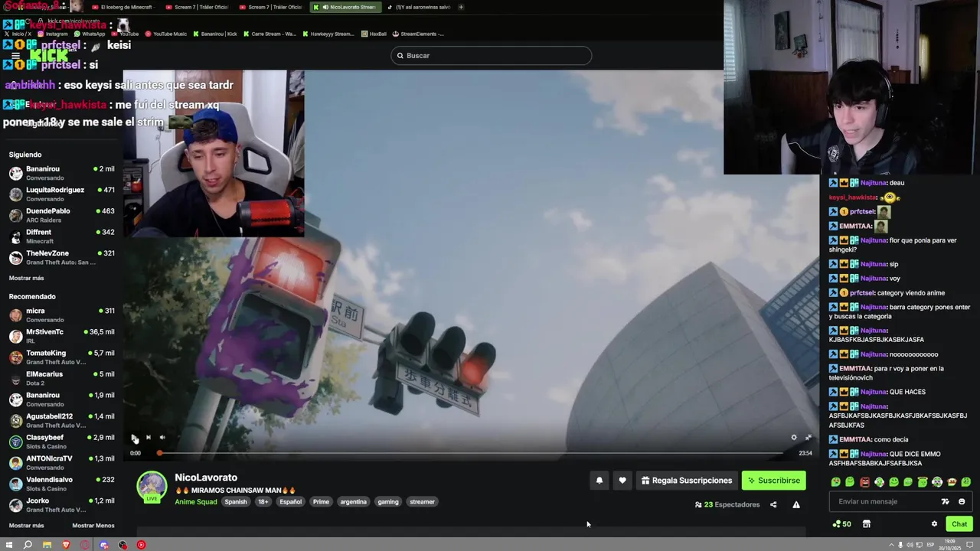Click the Buscar search box
This screenshot has width=980, height=551.
[x=492, y=56]
